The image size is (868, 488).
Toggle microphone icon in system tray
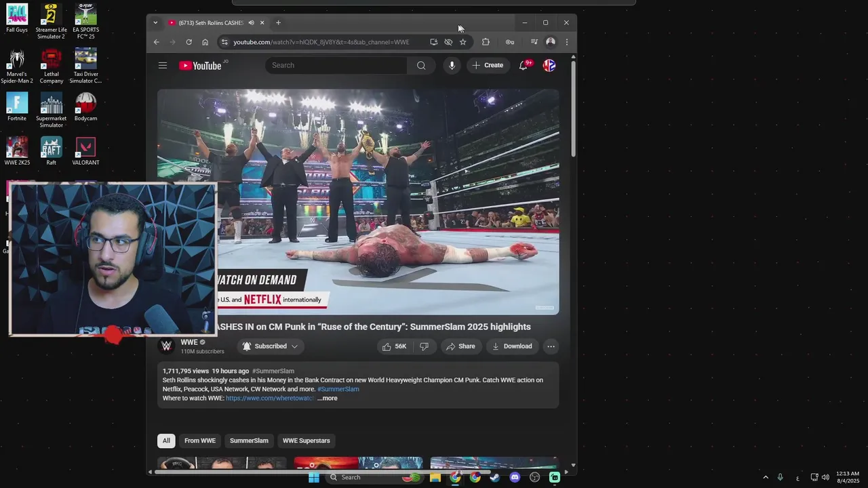pos(780,477)
